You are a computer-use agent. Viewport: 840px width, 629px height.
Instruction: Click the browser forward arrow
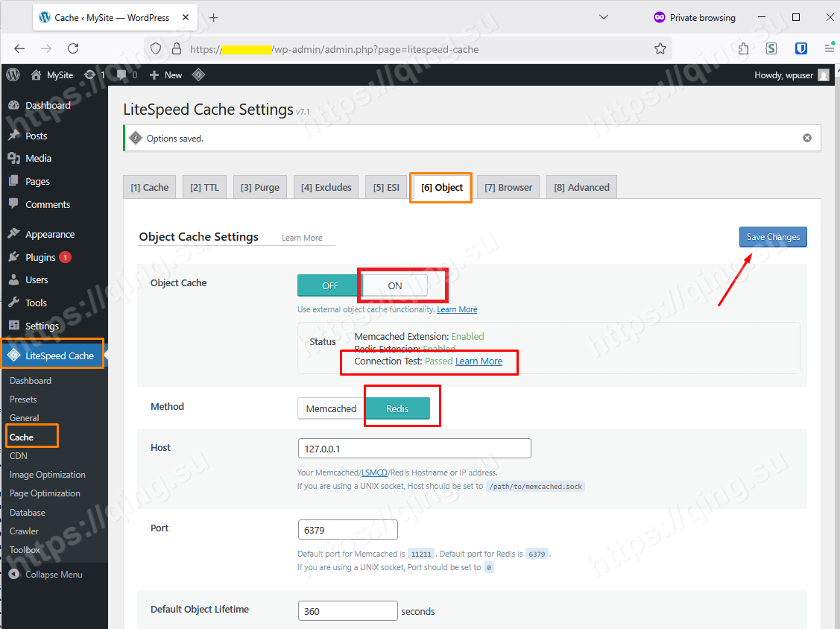pos(47,48)
